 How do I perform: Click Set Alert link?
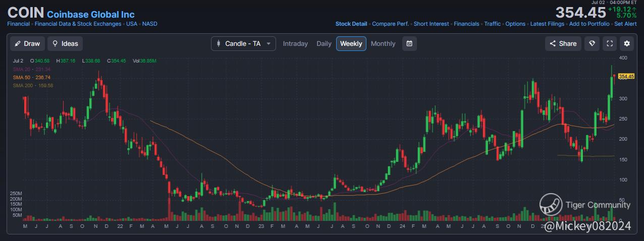tap(625, 24)
